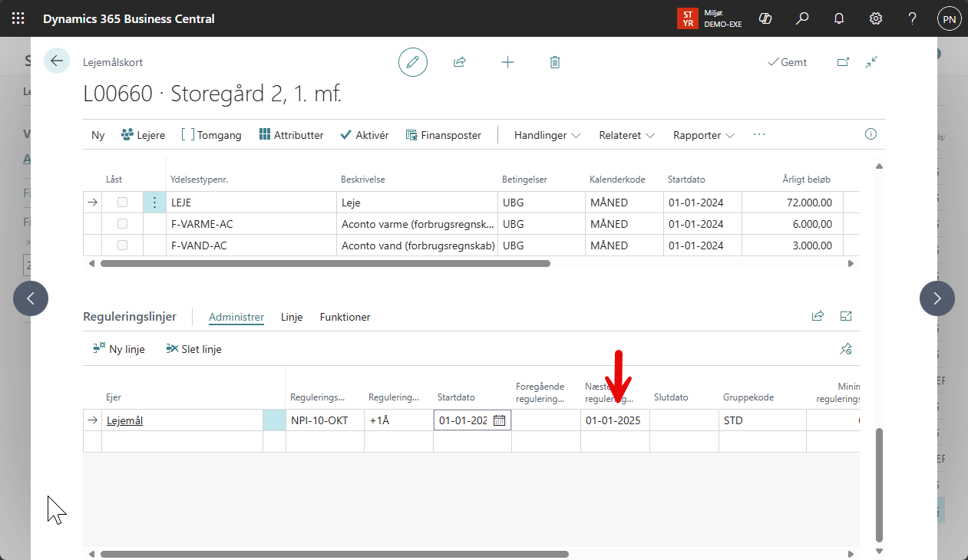Tick the Låst checkbox for LEJE row
The height and width of the screenshot is (560, 968).
122,203
